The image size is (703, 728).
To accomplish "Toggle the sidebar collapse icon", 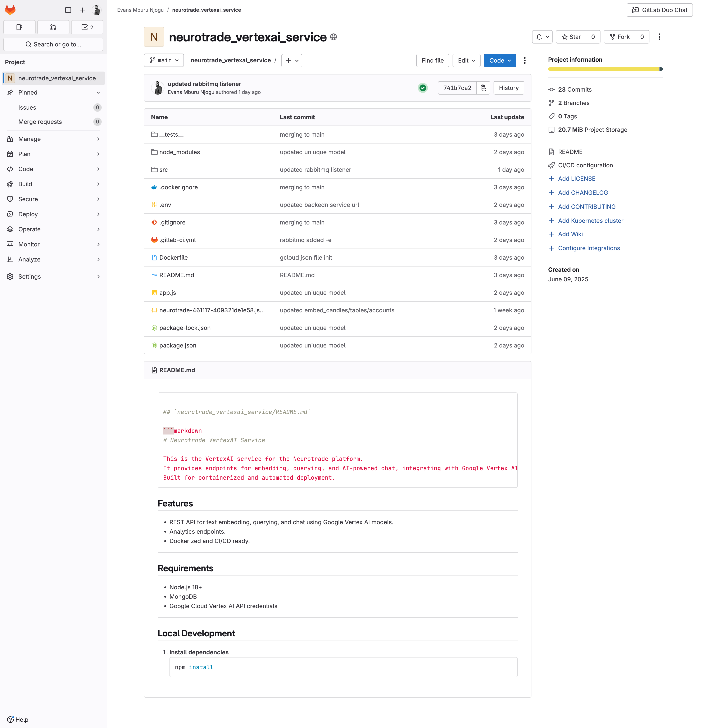I will (68, 10).
